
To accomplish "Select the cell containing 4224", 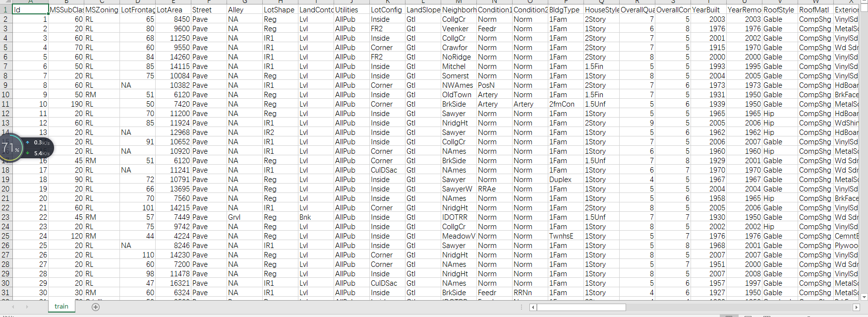I will click(x=173, y=236).
